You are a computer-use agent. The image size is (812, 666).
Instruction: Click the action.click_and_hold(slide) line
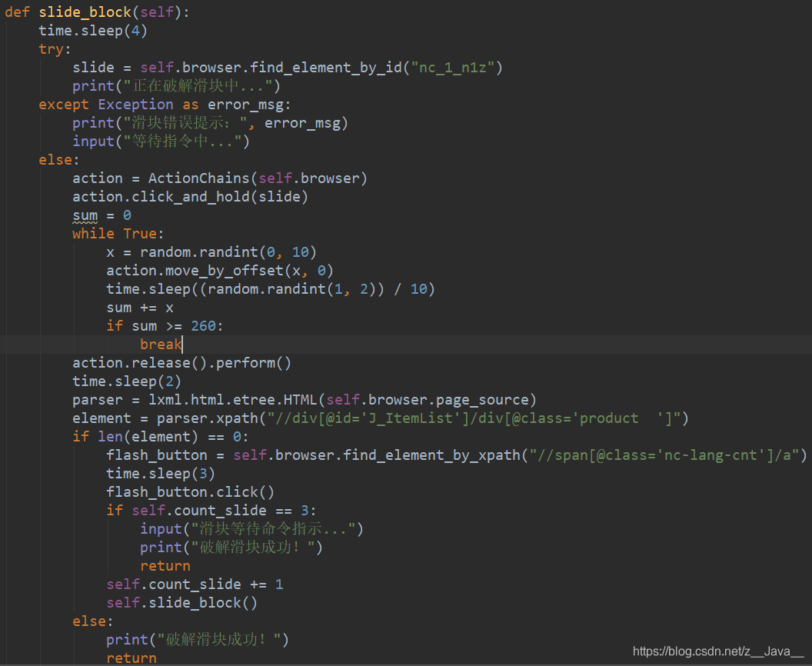pos(190,197)
